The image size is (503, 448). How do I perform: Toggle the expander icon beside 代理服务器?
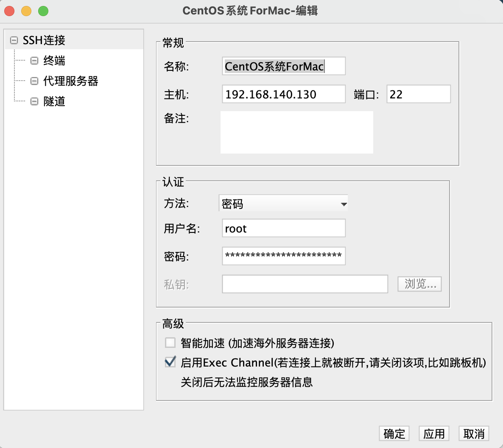pos(34,81)
